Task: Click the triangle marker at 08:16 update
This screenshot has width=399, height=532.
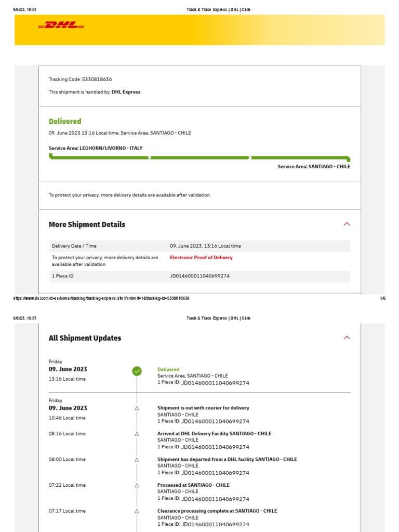Action: pyautogui.click(x=137, y=434)
